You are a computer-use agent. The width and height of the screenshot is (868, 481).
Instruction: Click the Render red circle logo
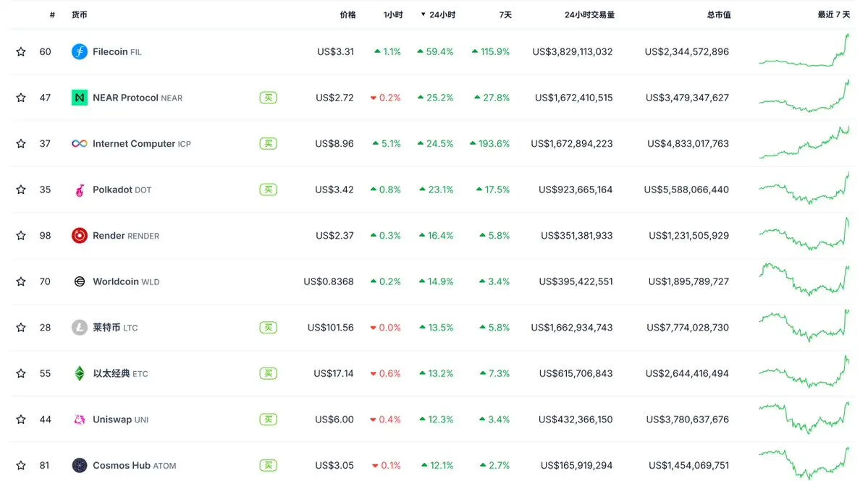point(80,235)
